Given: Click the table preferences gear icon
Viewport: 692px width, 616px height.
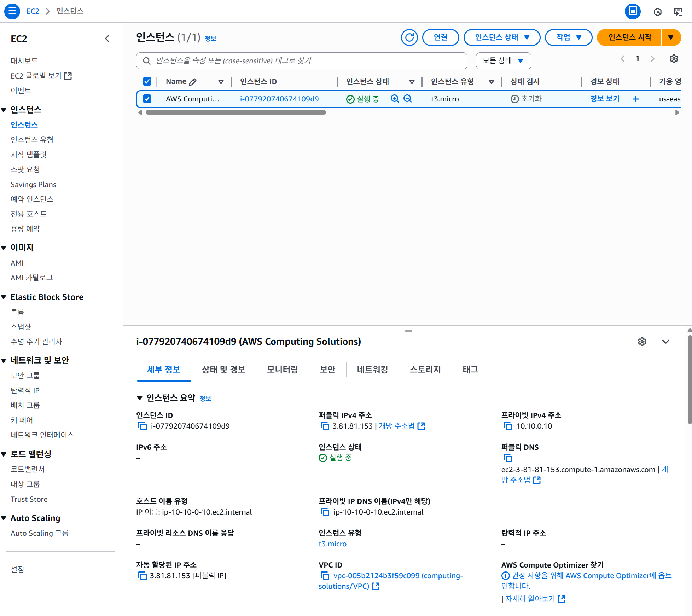Looking at the screenshot, I should pos(674,59).
